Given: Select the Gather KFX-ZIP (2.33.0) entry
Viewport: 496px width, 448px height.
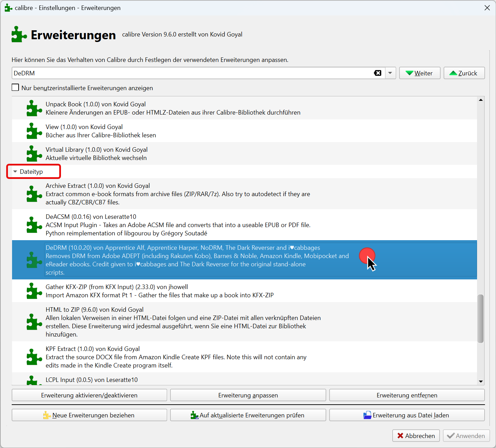Looking at the screenshot, I should click(x=245, y=291).
